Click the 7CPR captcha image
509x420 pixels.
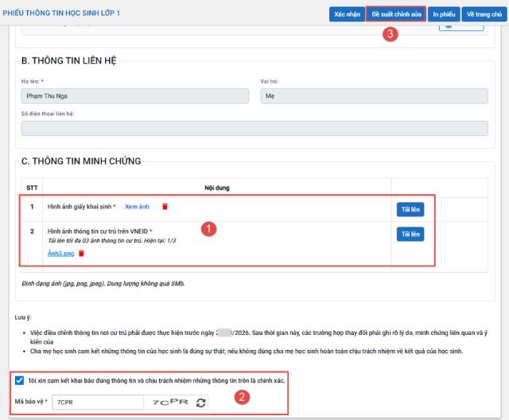point(170,402)
